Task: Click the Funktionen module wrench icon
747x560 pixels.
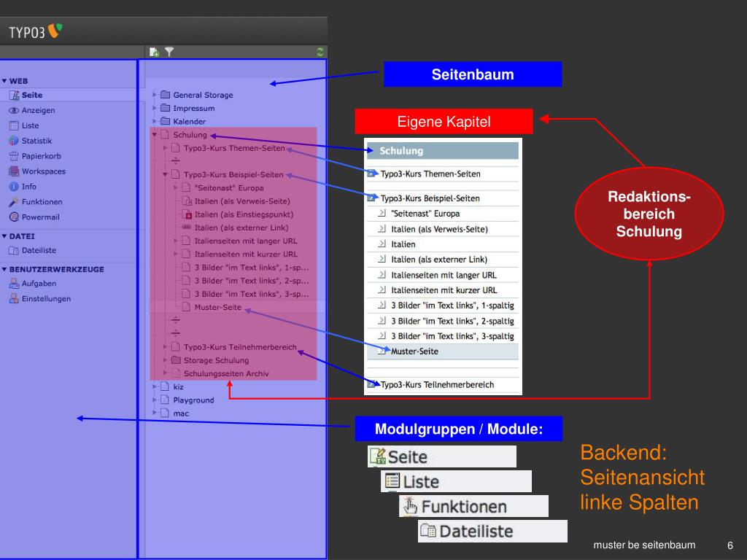Action: pos(14,202)
